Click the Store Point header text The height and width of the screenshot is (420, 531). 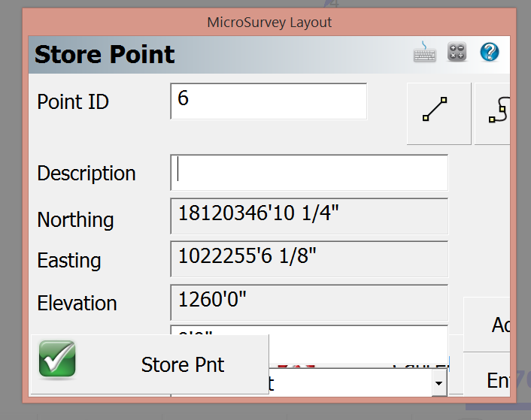105,55
